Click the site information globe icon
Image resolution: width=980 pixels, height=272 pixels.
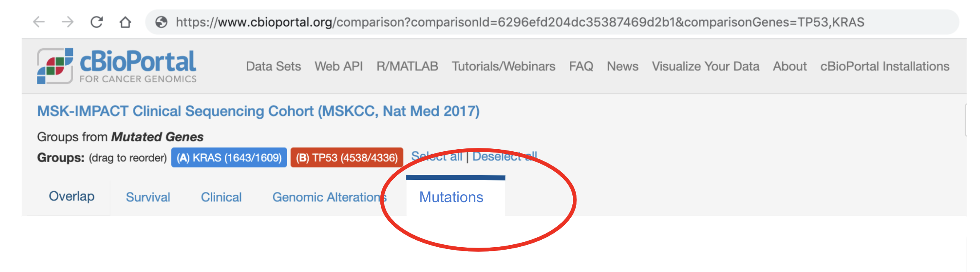point(161,23)
